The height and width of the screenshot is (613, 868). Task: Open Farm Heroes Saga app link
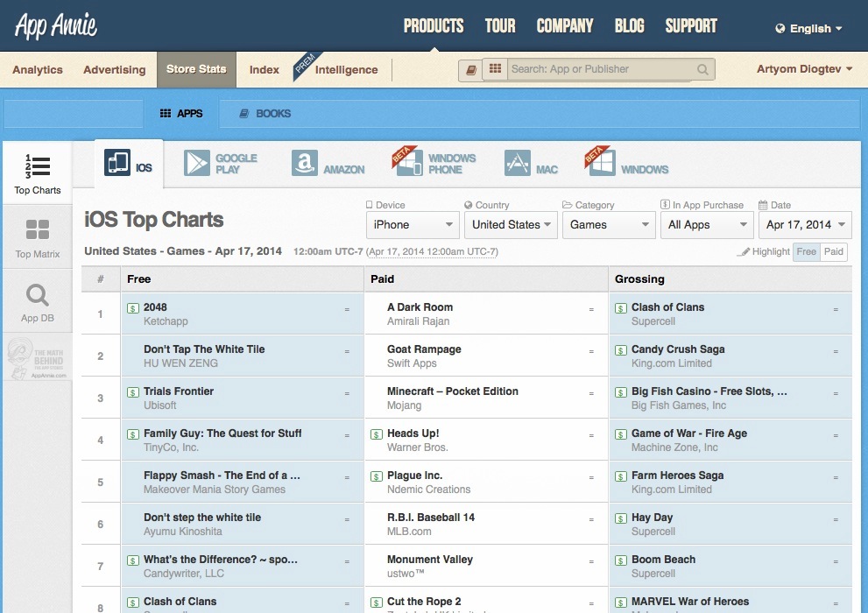click(x=677, y=476)
